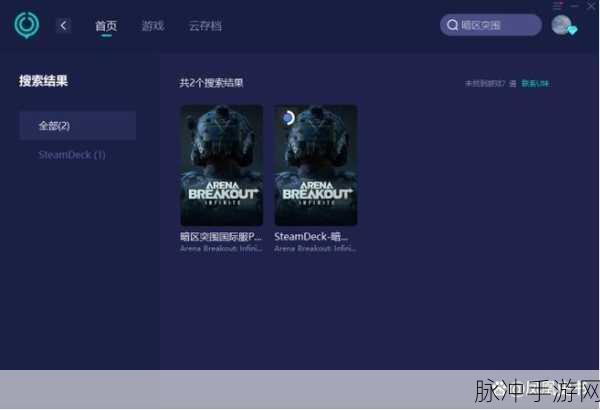The image size is (600, 410).
Task: Click the 暗区突围国际服 game title
Action: tap(221, 237)
